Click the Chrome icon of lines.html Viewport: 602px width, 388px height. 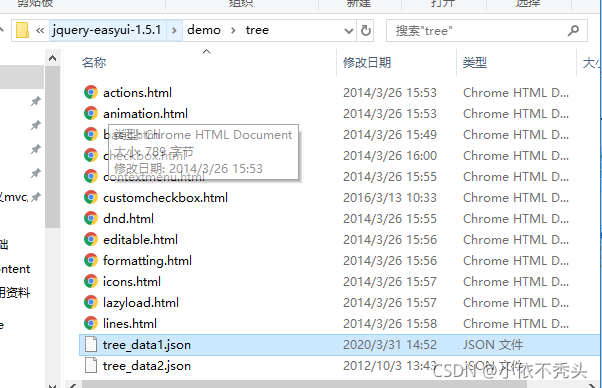[x=91, y=324]
